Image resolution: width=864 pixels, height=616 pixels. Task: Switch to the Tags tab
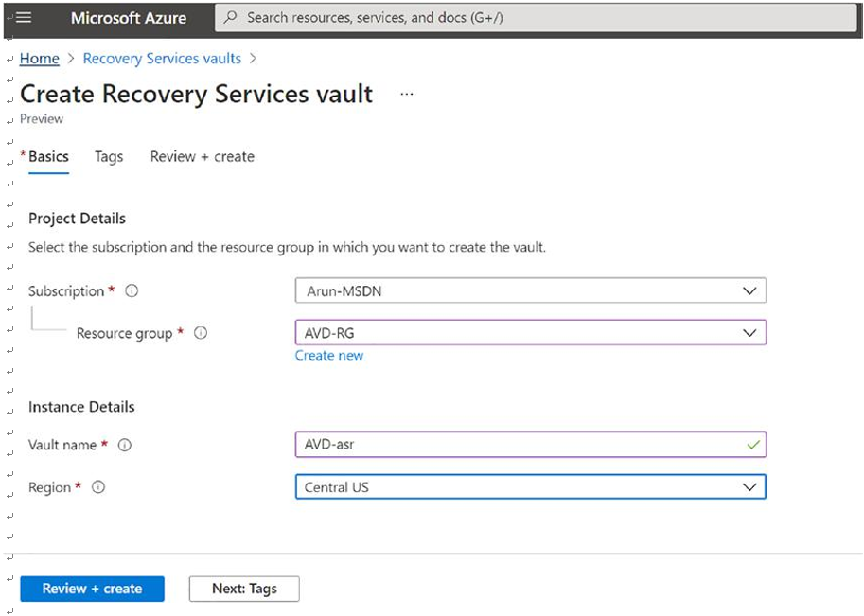point(109,157)
